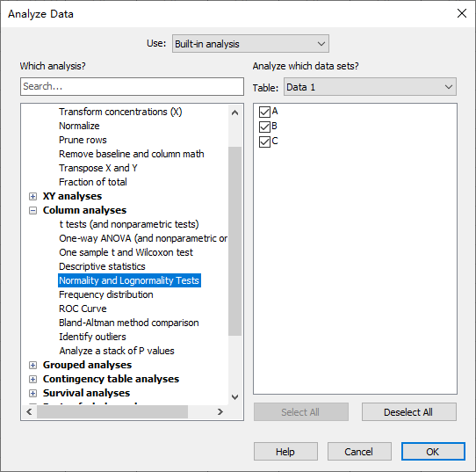Click the horizontal scrollbar right arrow

(x=220, y=412)
